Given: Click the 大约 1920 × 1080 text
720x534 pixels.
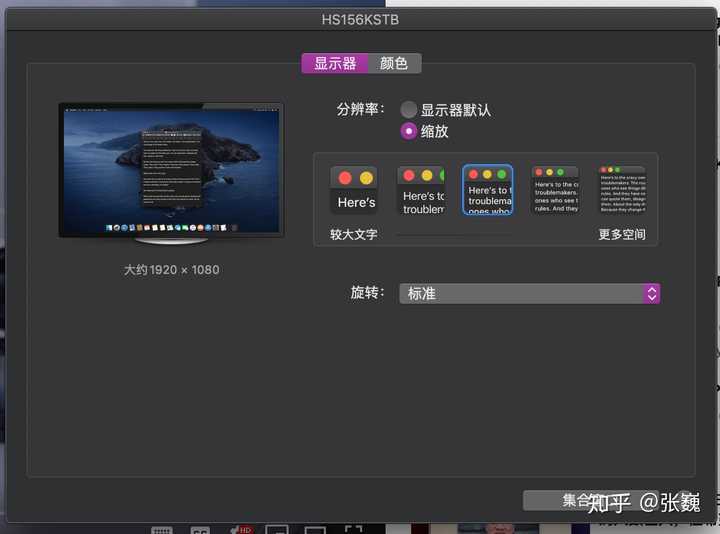Looking at the screenshot, I should point(172,270).
